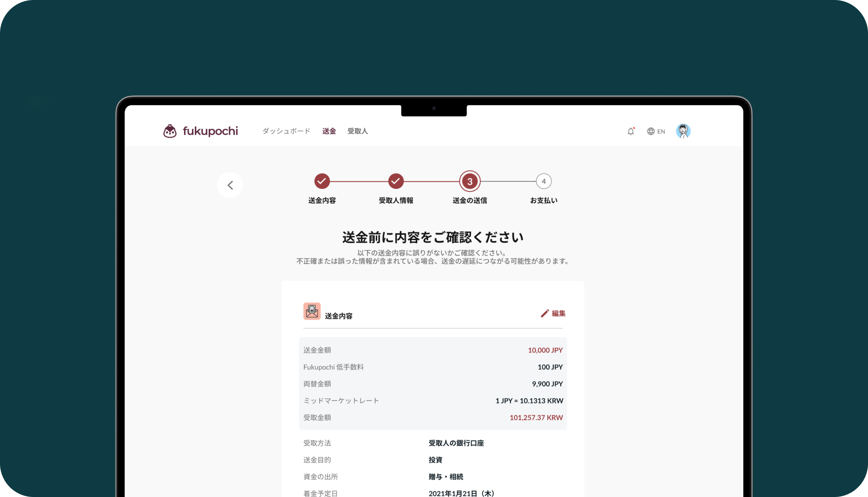Click completed step two checkmark circle
The width and height of the screenshot is (868, 497).
click(396, 181)
